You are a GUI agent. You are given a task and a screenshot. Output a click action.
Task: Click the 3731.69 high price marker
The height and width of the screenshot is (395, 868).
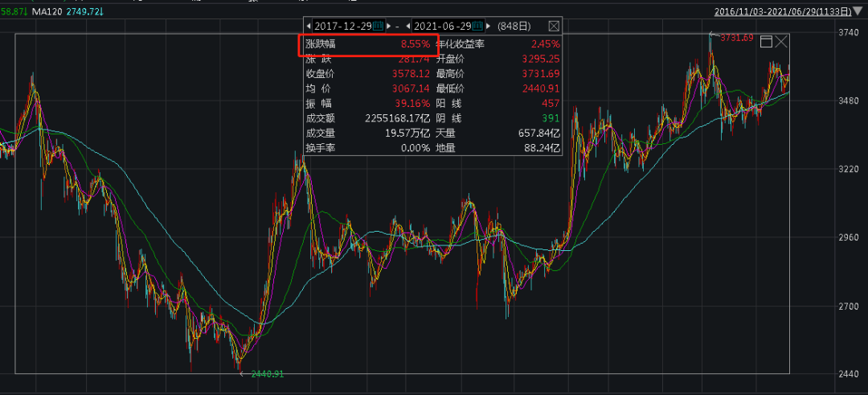(x=735, y=37)
